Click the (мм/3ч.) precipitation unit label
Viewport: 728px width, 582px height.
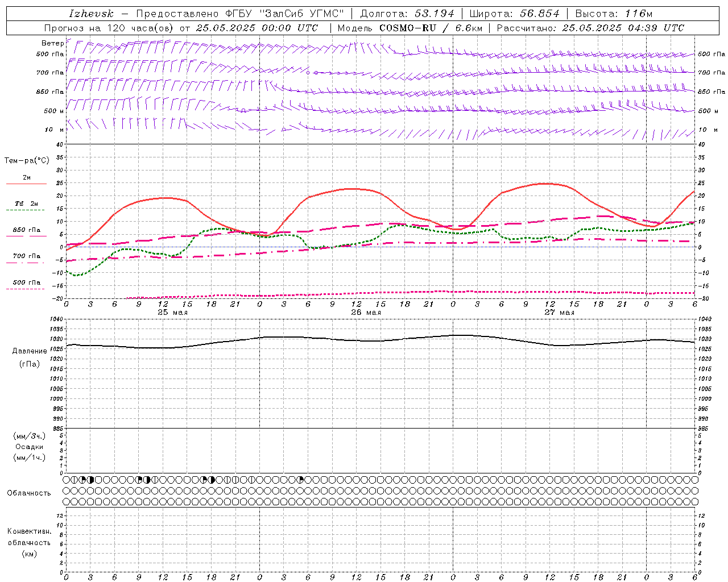(30, 436)
